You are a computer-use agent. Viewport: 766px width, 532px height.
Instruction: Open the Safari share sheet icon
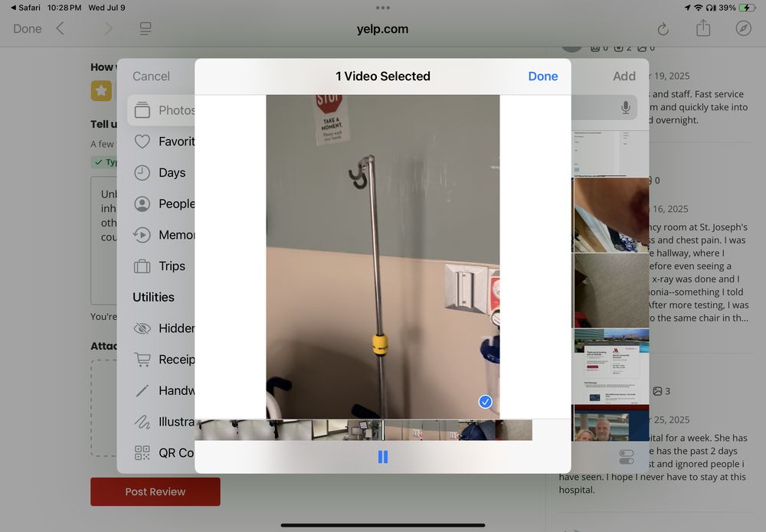click(703, 29)
